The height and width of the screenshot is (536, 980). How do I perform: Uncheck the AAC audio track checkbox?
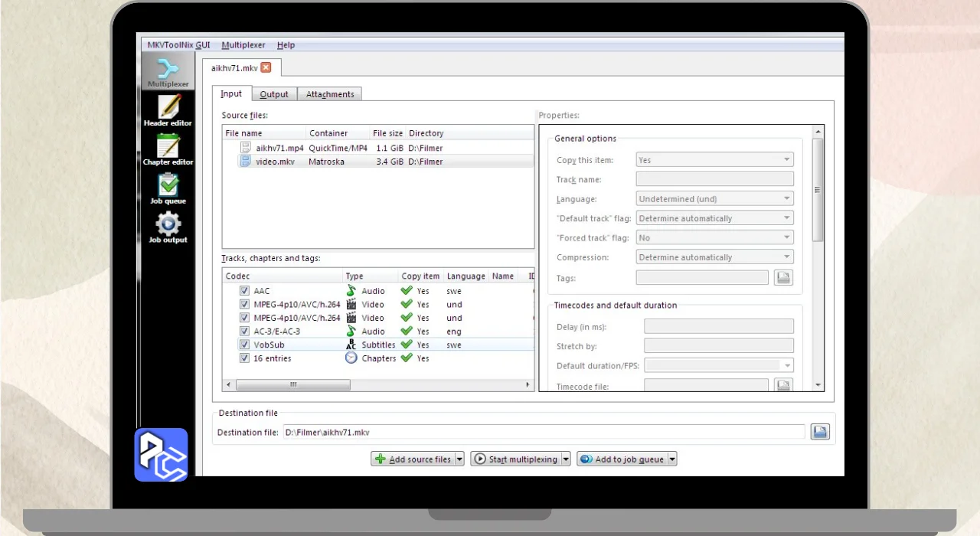[244, 291]
